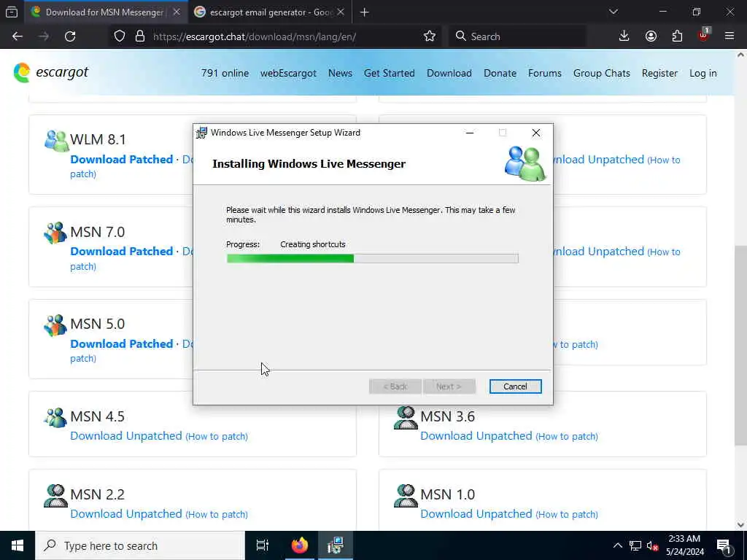The image size is (747, 560).
Task: Click the page vertical scrollbar thumb
Action: point(740,345)
